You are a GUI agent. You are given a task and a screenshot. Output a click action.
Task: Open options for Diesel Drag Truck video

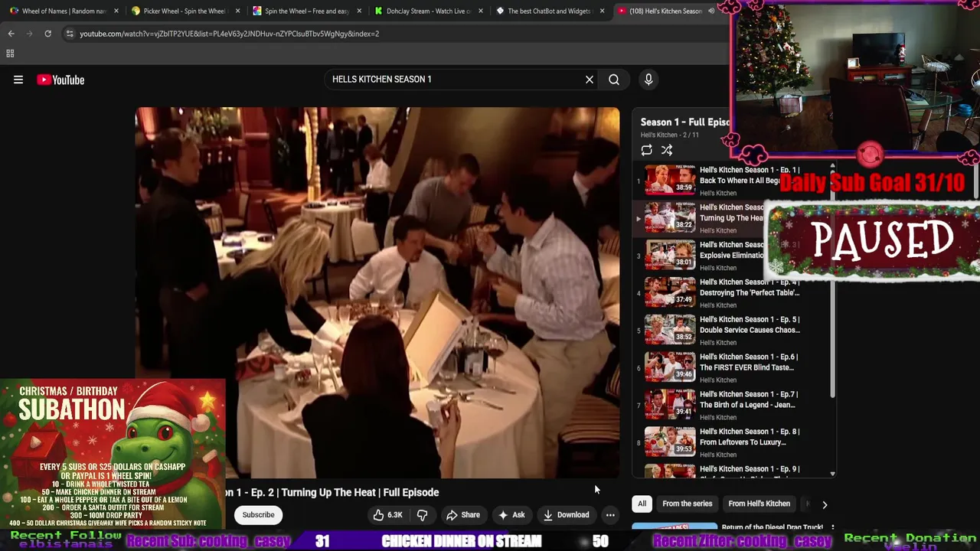(832, 528)
